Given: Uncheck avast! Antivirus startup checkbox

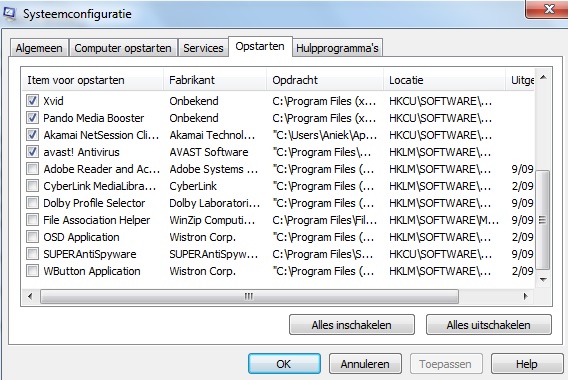Looking at the screenshot, I should coord(32,152).
